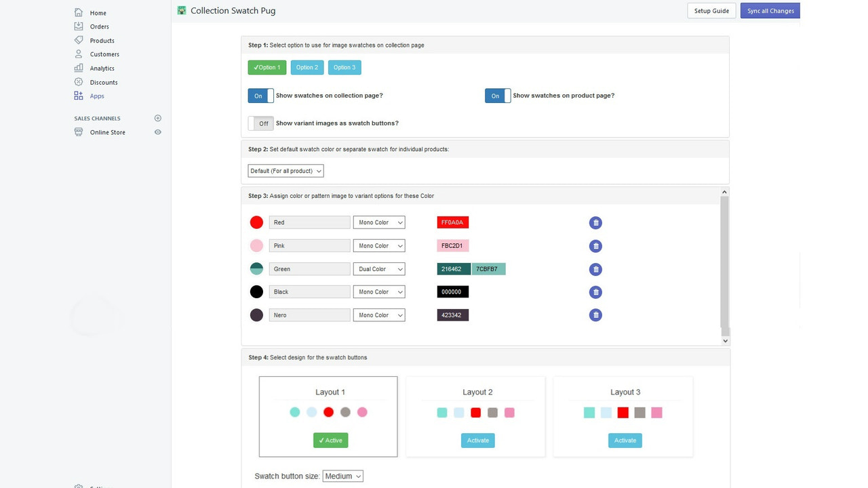Delete the Red swatch with its trash icon

click(x=595, y=222)
